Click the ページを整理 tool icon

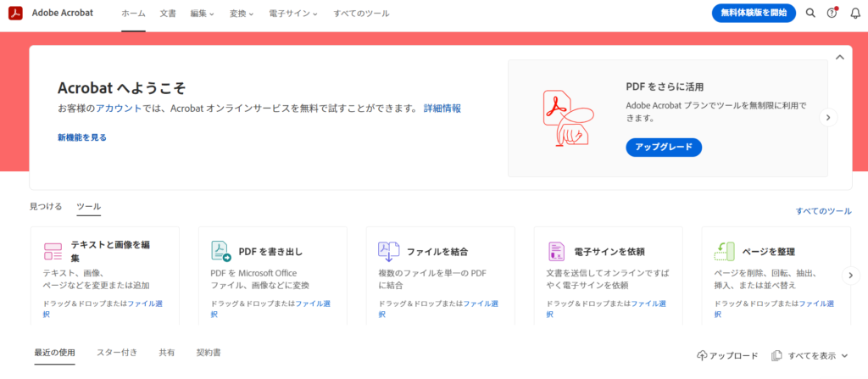click(x=724, y=251)
